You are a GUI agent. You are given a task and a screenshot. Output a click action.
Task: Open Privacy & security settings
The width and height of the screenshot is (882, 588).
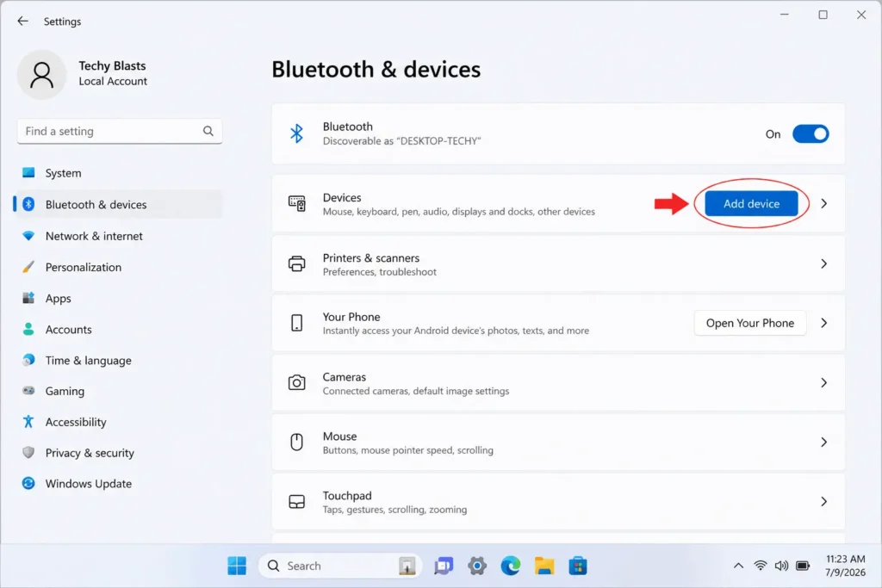(119, 453)
